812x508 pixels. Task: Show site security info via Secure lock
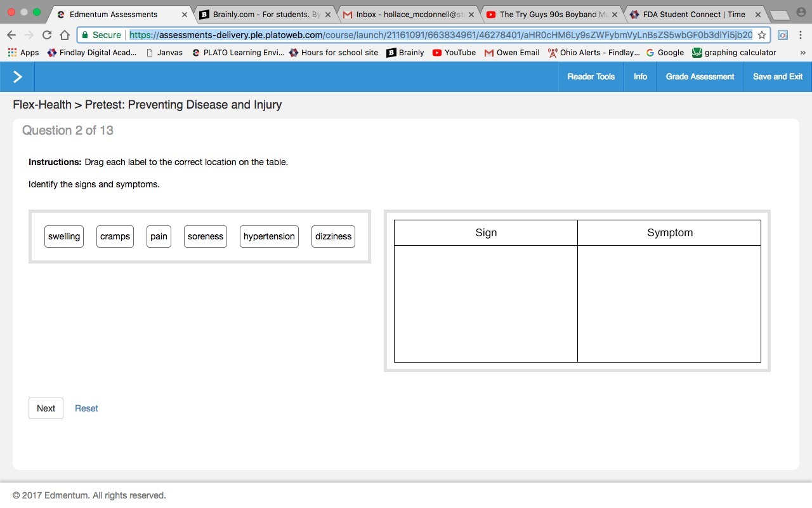point(100,35)
